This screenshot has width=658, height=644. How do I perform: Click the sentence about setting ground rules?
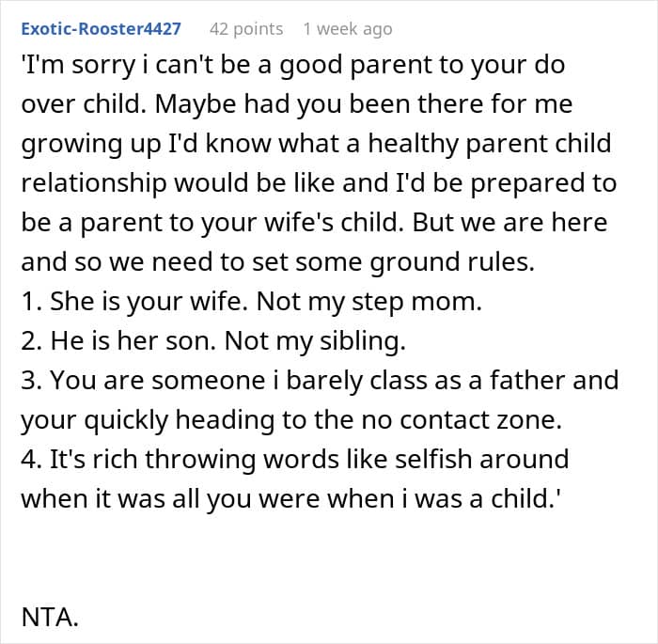tap(277, 264)
